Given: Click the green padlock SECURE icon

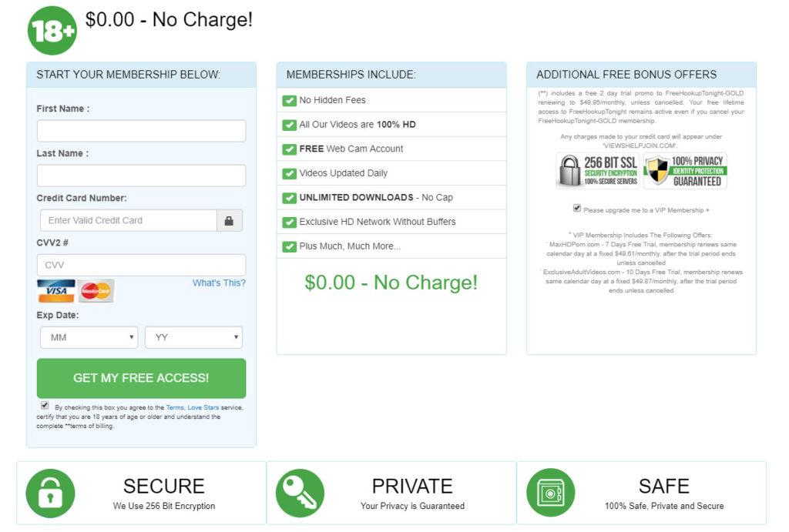Looking at the screenshot, I should 51,494.
